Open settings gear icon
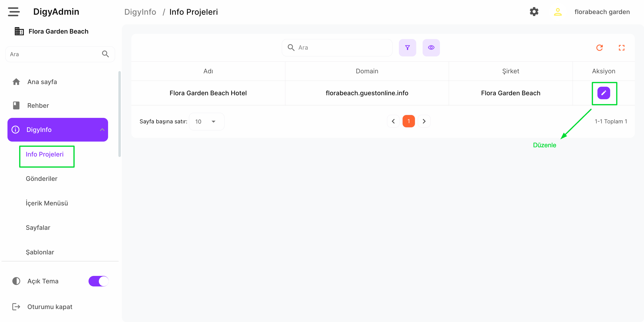Viewport: 644px width, 322px height. coord(534,12)
